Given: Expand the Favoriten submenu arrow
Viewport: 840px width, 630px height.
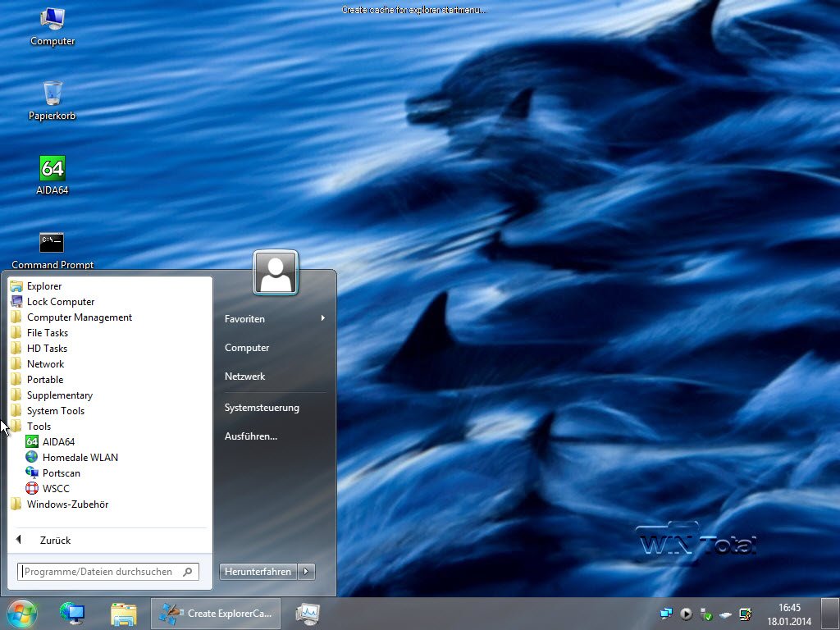Looking at the screenshot, I should [323, 318].
